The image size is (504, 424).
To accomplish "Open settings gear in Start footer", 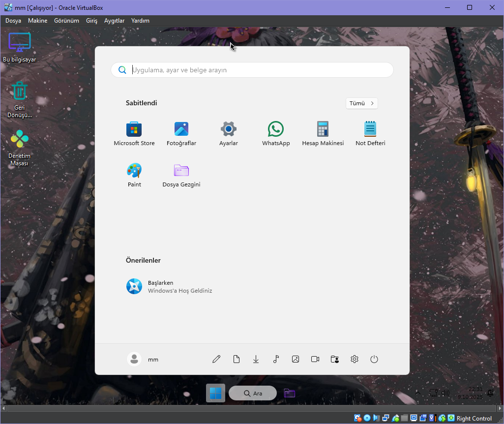I will click(x=355, y=359).
